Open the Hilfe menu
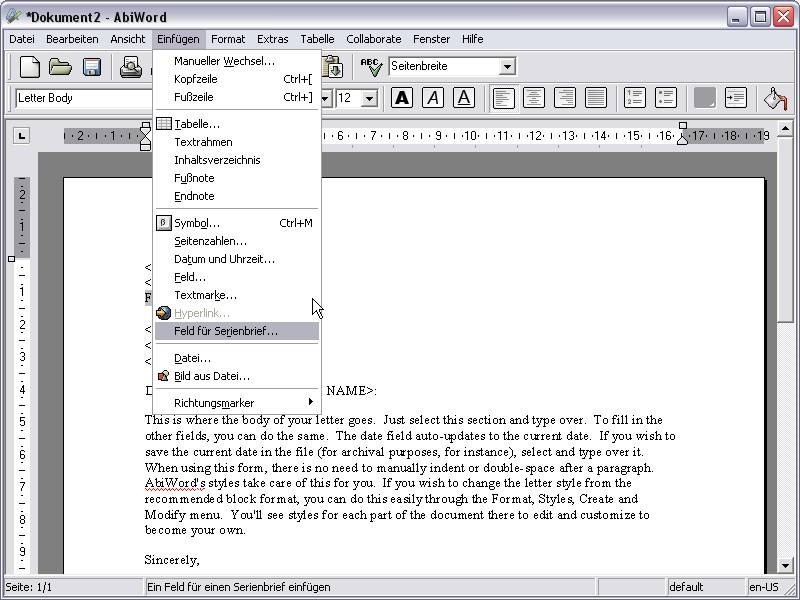800x600 pixels. coord(472,39)
